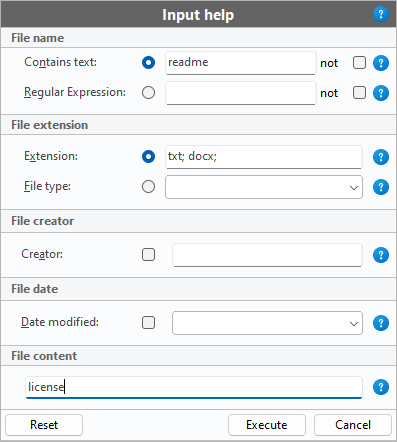This screenshot has height=442, width=397.
Task: Click help icon beside Date modified dropdown
Action: (381, 323)
